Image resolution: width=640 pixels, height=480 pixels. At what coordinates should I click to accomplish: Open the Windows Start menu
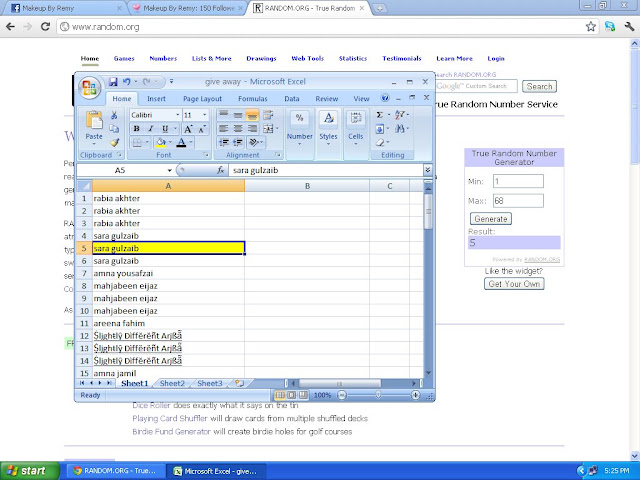click(30, 471)
